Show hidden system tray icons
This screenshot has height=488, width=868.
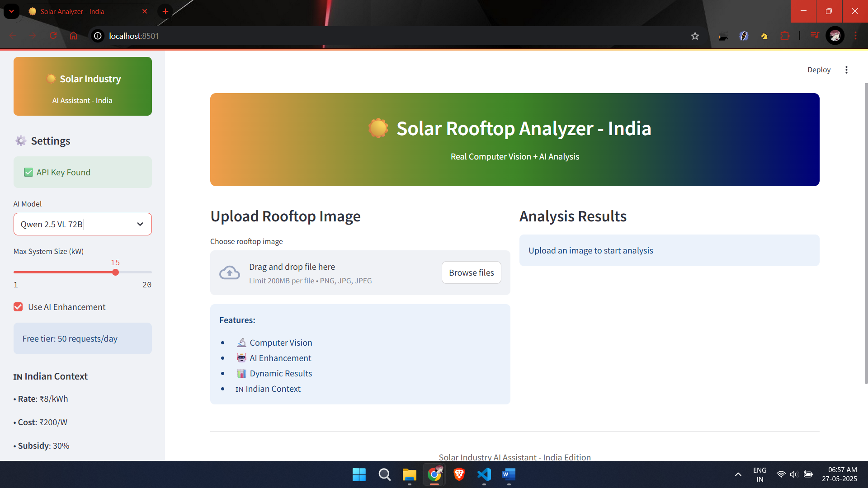(x=738, y=474)
